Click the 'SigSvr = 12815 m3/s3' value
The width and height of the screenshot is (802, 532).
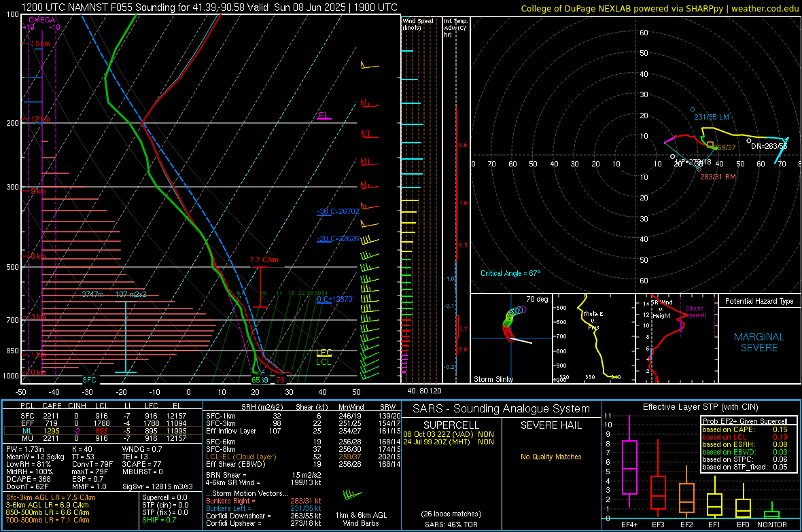158,487
